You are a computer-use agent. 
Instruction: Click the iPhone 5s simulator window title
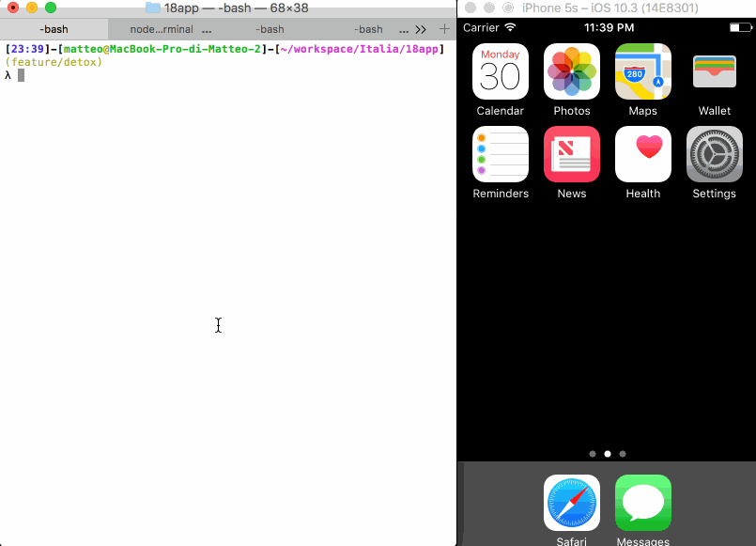[x=609, y=8]
